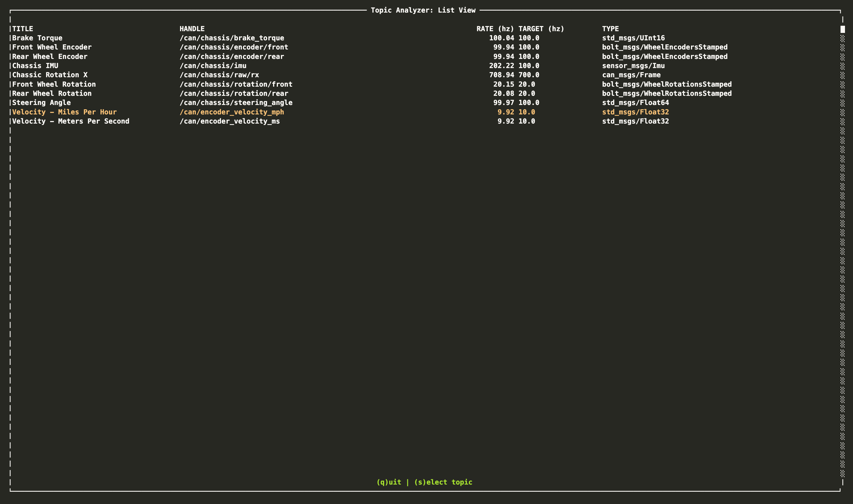Click the Chassis IMU topic
Viewport: 853px width, 504px height.
(x=35, y=66)
